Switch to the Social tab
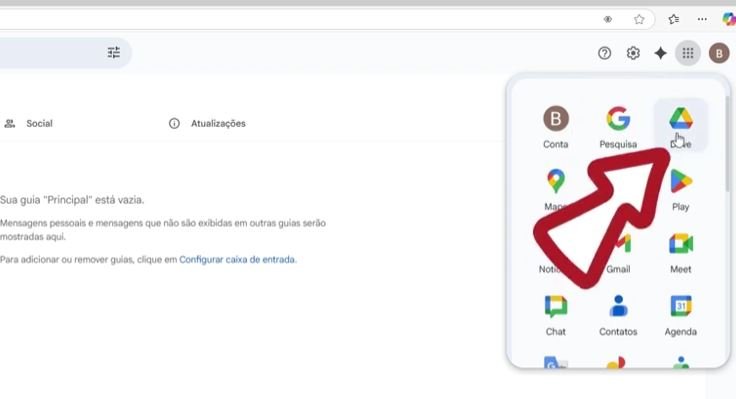 [28, 123]
